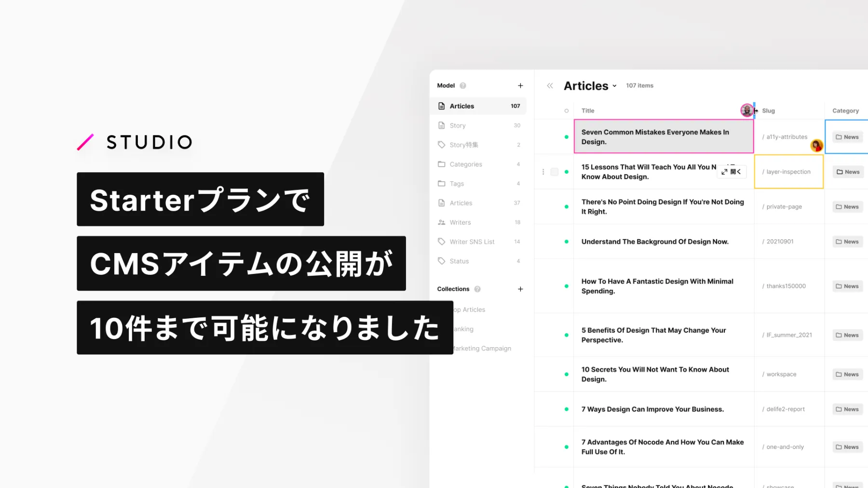Click the News category tag on the layer-inspection row
Screen dimensions: 868x488
click(848, 172)
